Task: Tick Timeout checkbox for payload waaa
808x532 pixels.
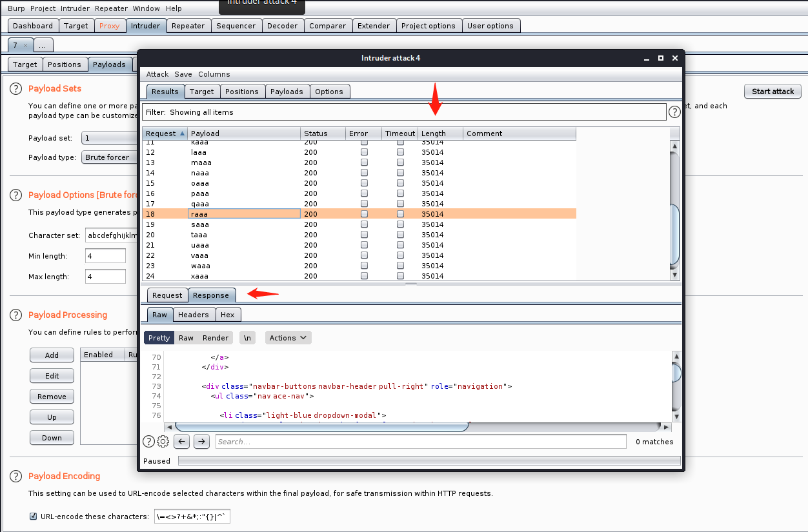Action: click(400, 266)
